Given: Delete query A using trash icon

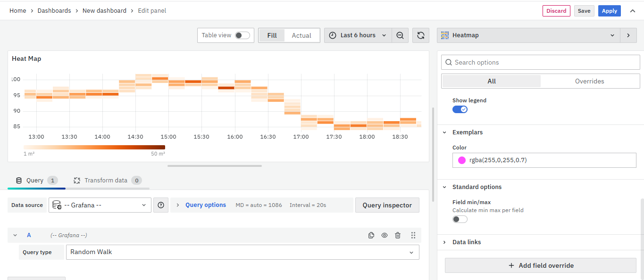Looking at the screenshot, I should click(398, 235).
